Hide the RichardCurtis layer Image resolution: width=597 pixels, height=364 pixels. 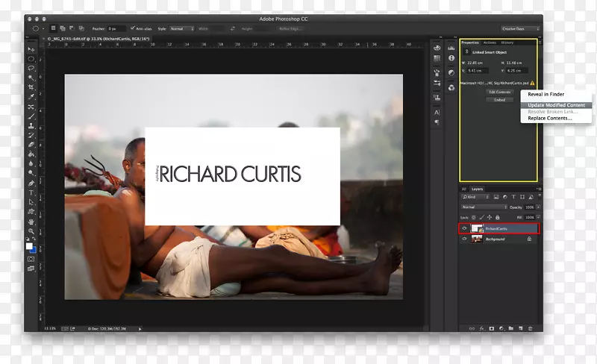click(x=464, y=228)
